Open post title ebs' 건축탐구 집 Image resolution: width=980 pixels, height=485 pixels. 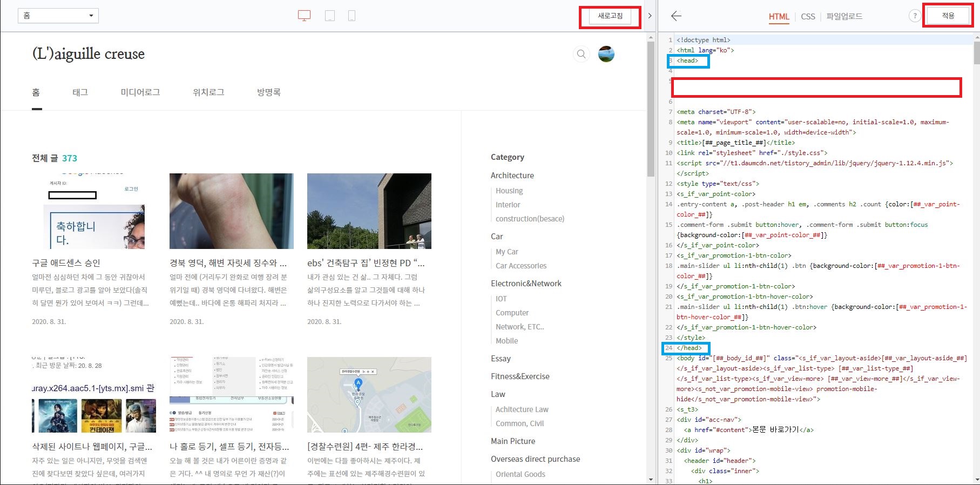(x=366, y=263)
